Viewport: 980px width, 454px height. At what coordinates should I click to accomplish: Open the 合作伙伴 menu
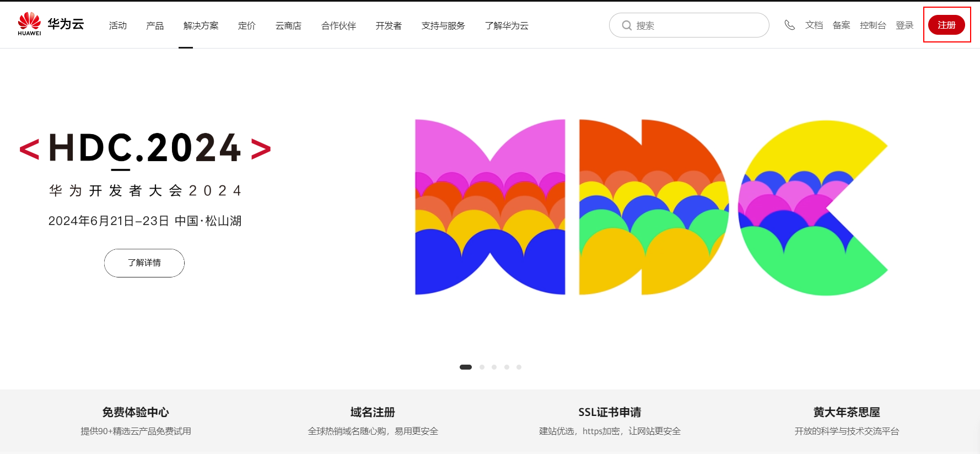click(x=338, y=25)
